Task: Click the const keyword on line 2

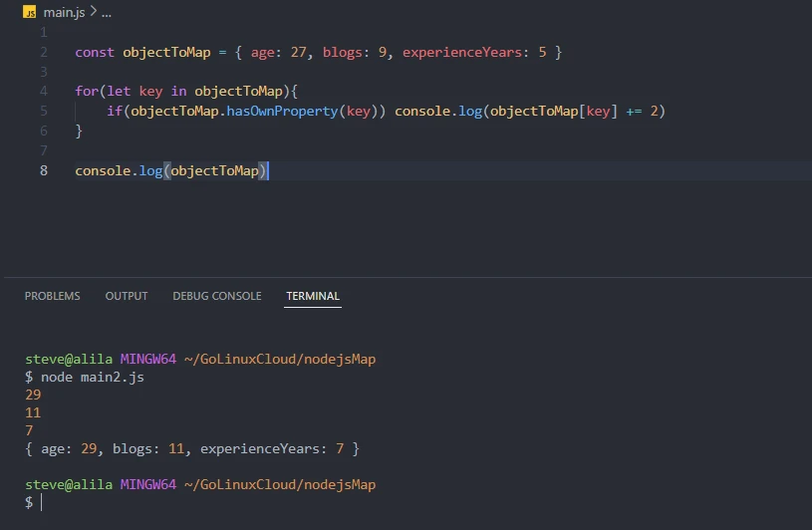Action: tap(95, 52)
